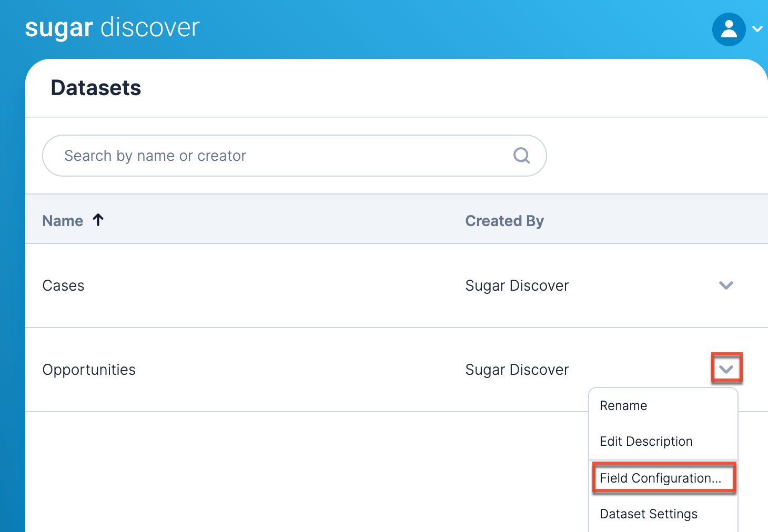This screenshot has height=532, width=768.
Task: Open the user menu chevron beside the avatar
Action: click(757, 29)
